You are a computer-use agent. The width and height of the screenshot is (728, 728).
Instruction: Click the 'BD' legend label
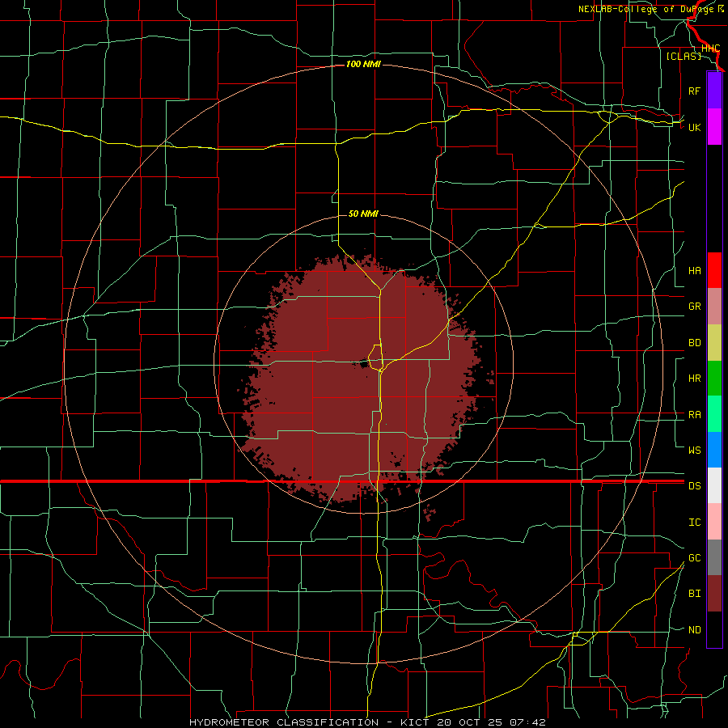(x=694, y=343)
